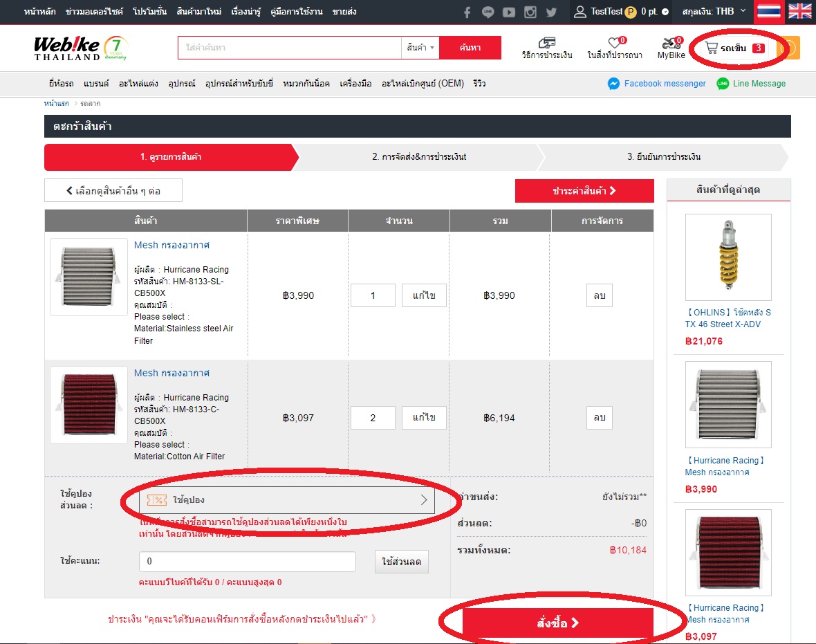Image resolution: width=816 pixels, height=644 pixels.
Task: Click the coupon percent ticket icon
Action: coord(157,500)
